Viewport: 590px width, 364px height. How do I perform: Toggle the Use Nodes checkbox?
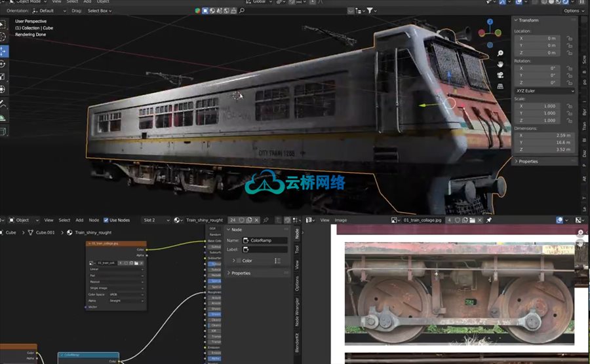tap(106, 220)
